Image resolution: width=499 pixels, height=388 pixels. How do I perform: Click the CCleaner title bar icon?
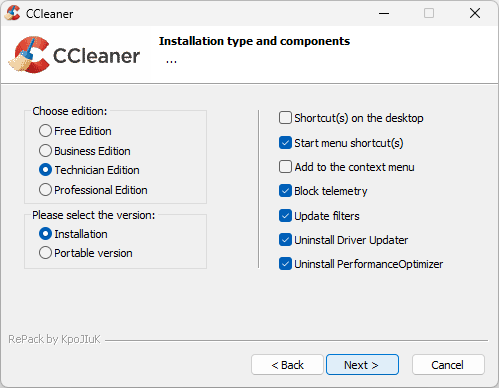13,13
